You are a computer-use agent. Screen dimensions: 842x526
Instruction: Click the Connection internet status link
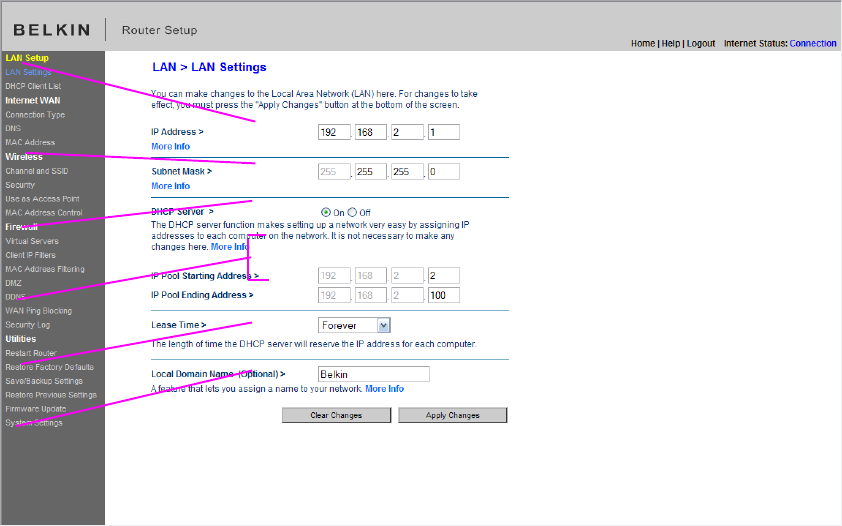[x=812, y=43]
